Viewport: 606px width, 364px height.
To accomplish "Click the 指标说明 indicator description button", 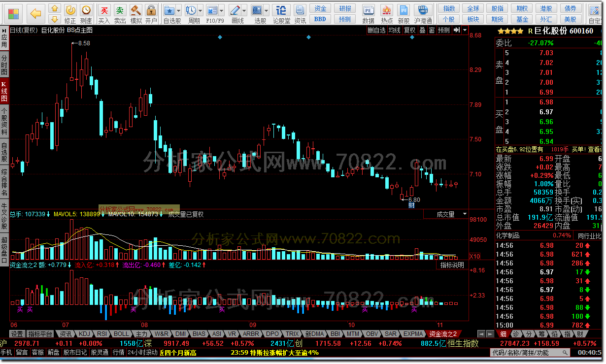I will [x=452, y=265].
